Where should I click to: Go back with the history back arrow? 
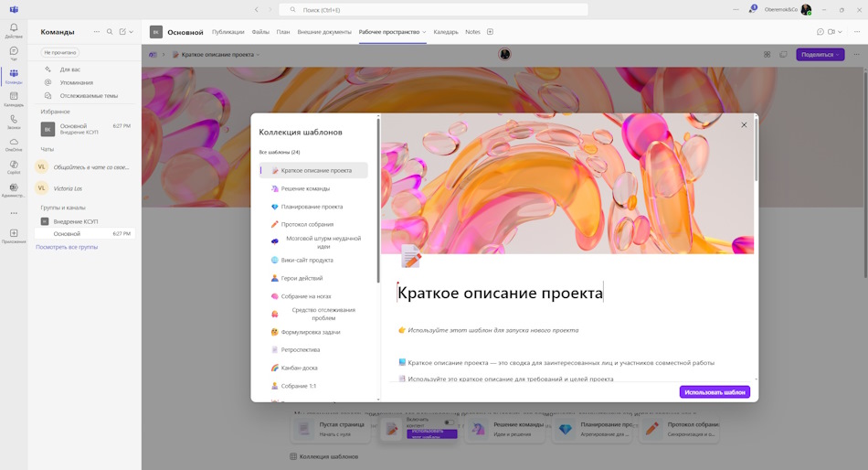pos(257,9)
